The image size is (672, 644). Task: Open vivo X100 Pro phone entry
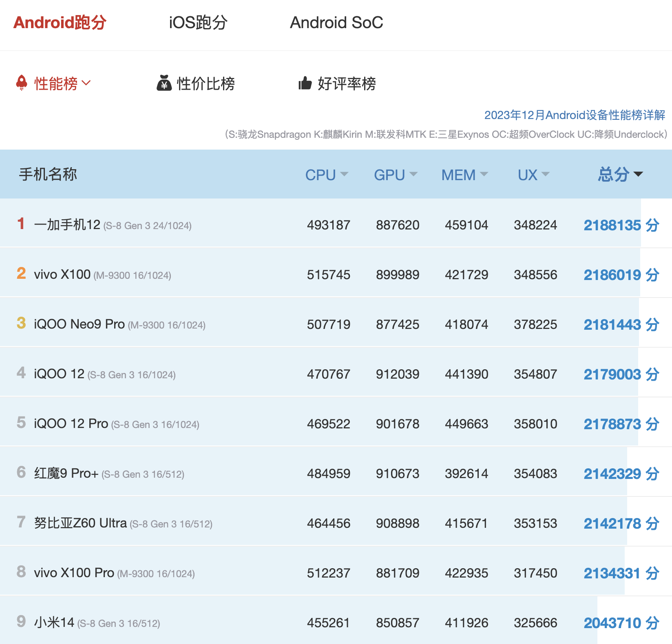click(114, 573)
